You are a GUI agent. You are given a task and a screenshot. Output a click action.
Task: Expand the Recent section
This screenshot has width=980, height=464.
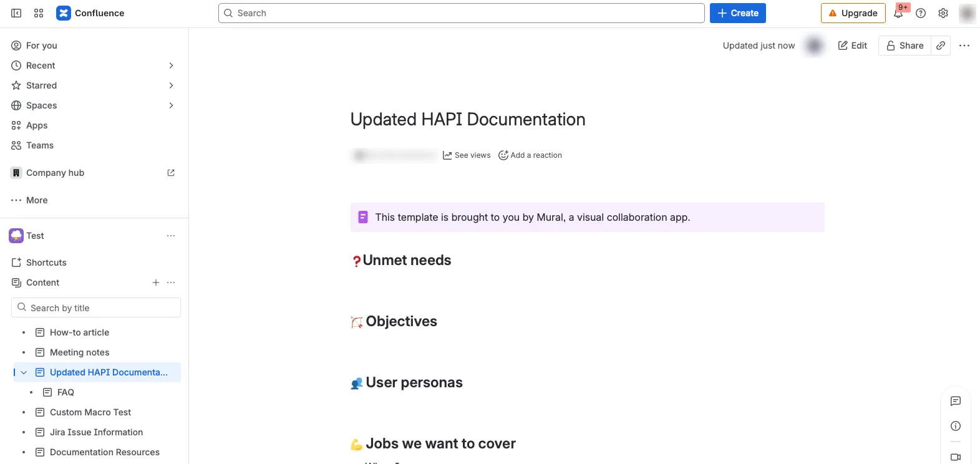click(171, 65)
